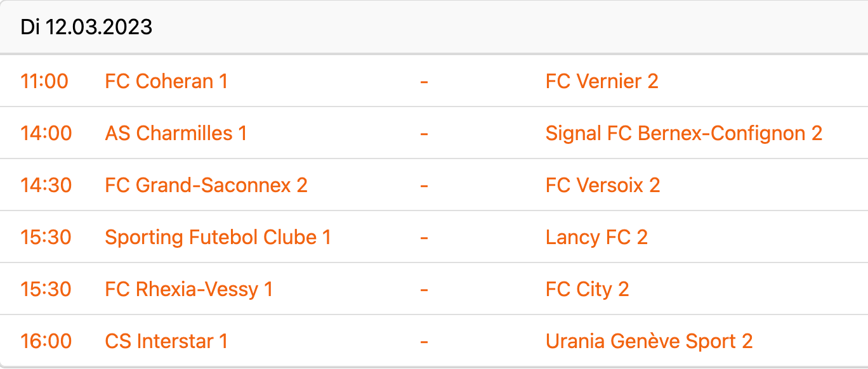Open FC Vernier 2 team page
This screenshot has width=868, height=369.
click(x=602, y=81)
